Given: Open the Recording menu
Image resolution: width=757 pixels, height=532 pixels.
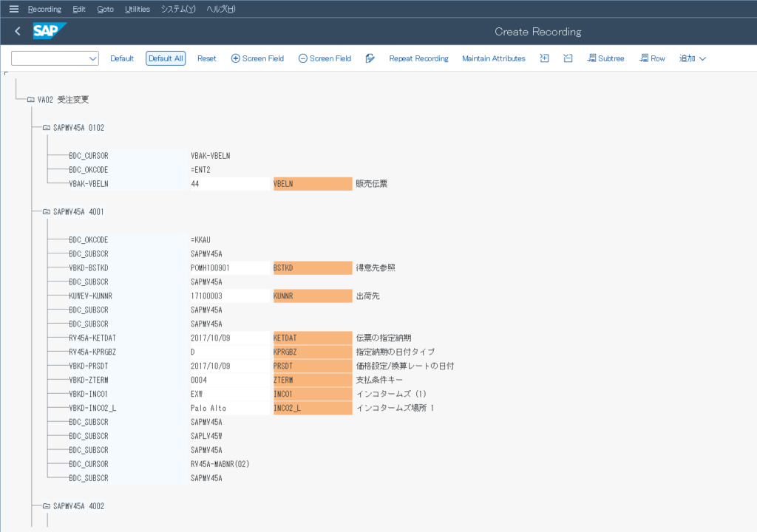Looking at the screenshot, I should pos(44,8).
